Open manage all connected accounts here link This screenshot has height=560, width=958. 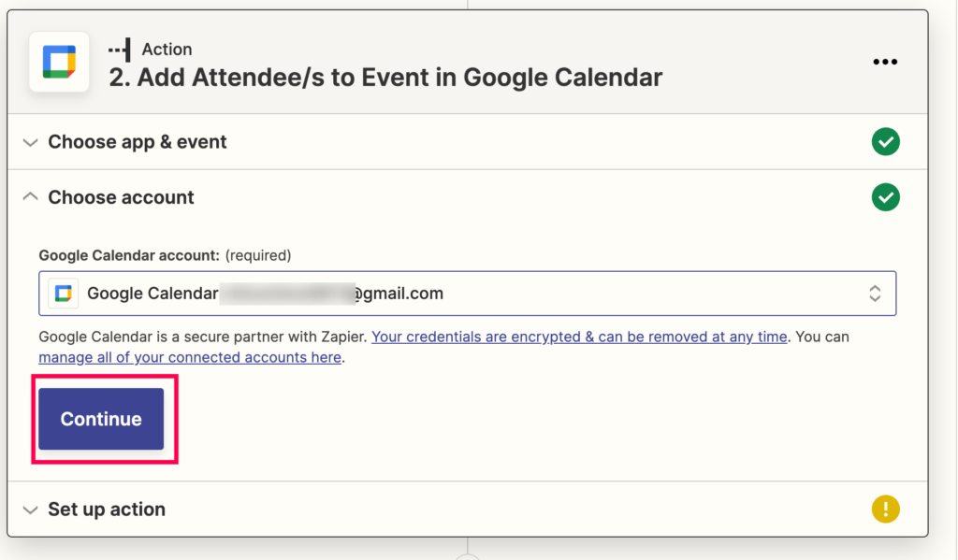click(190, 357)
